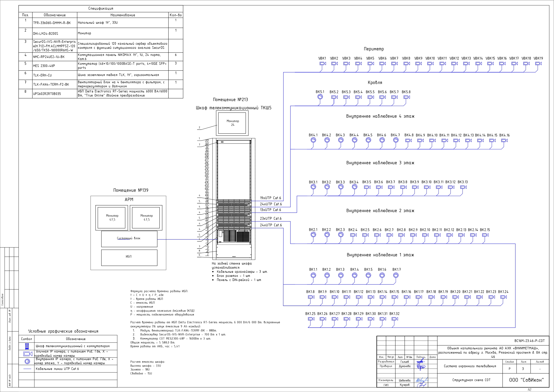Click the ООО "СовИкон" company name
Image resolution: width=554 pixels, height=392 pixels.
[527, 380]
